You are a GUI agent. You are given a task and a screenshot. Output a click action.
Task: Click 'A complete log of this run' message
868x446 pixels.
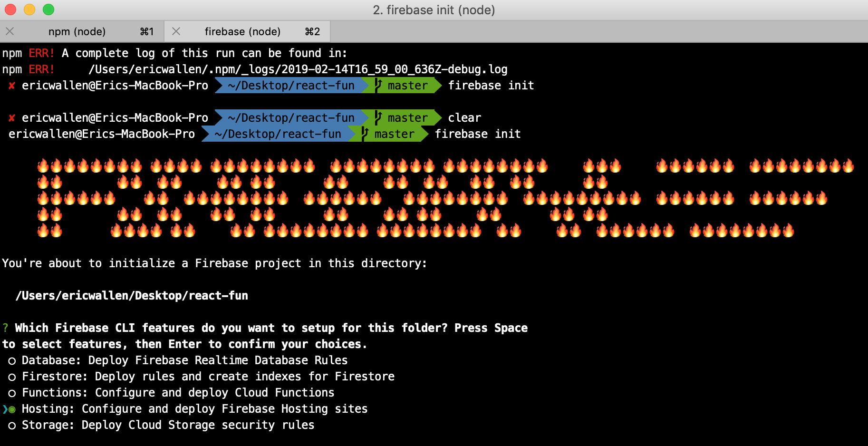coord(204,53)
